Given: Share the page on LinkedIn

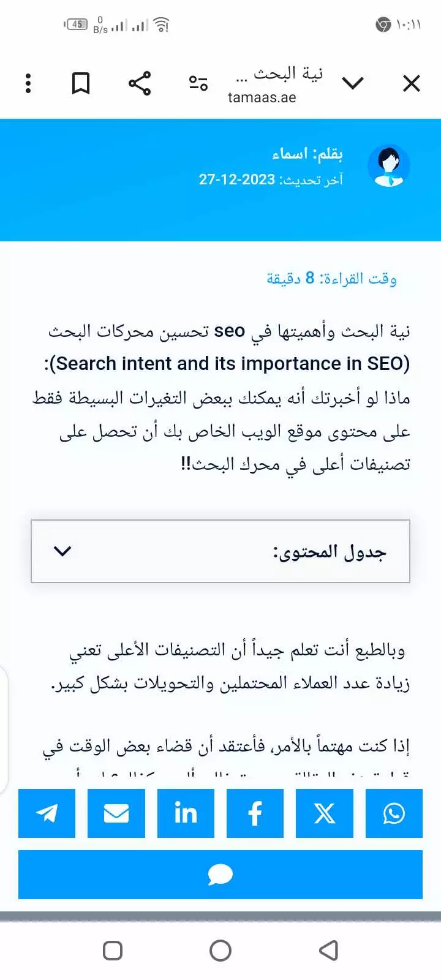Looking at the screenshot, I should click(186, 813).
